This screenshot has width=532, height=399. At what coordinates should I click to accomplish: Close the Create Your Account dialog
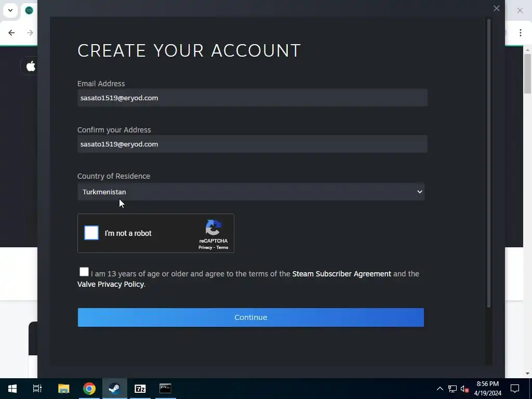point(496,8)
